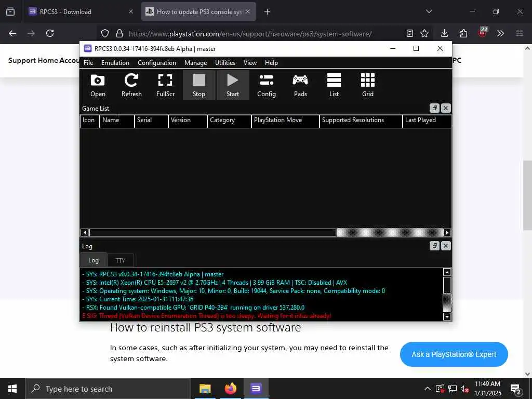Select the Log tab
This screenshot has height=399, width=532.
(94, 260)
